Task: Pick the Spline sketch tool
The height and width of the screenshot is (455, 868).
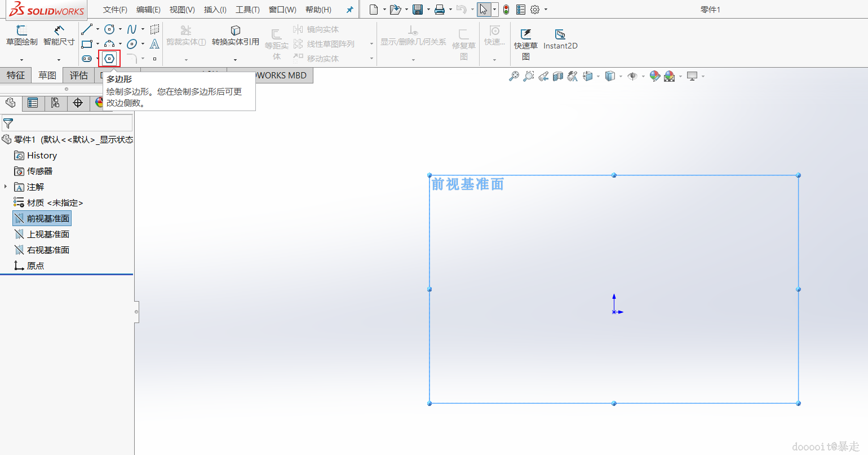Action: 131,29
